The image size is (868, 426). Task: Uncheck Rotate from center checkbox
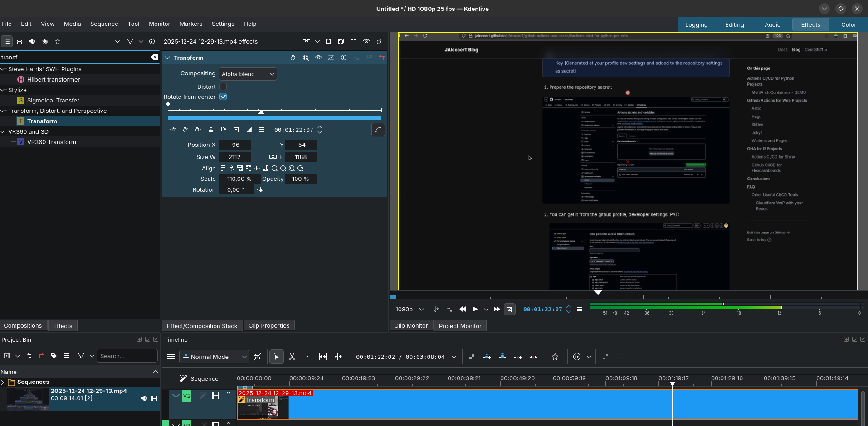223,97
